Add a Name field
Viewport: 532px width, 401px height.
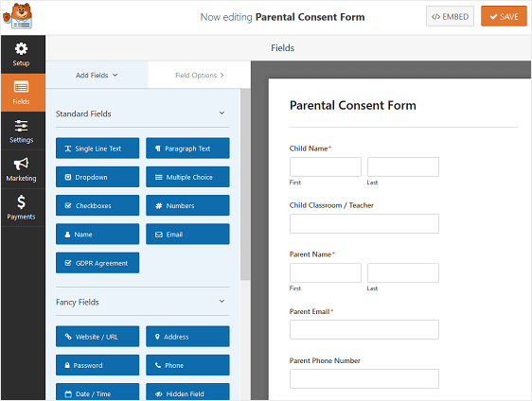[x=98, y=234]
